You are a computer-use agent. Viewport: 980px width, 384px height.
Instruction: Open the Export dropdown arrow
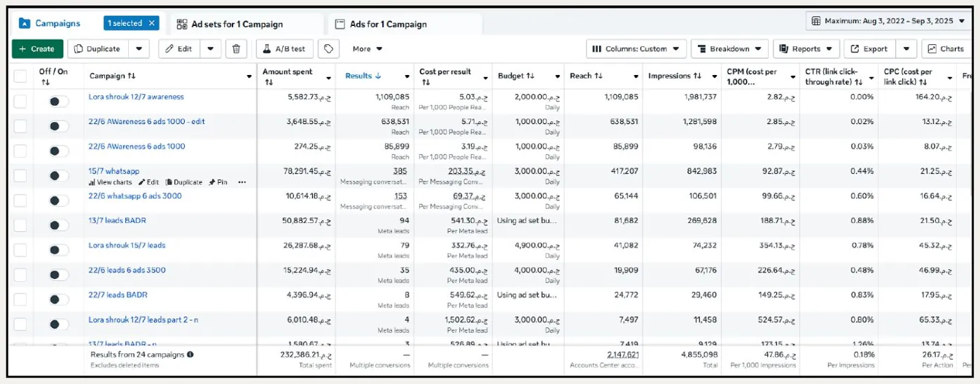[906, 49]
